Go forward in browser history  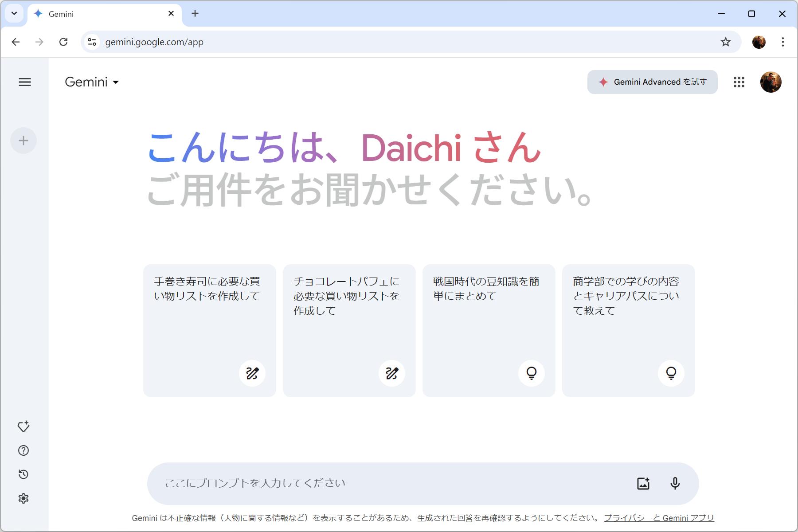pos(39,42)
